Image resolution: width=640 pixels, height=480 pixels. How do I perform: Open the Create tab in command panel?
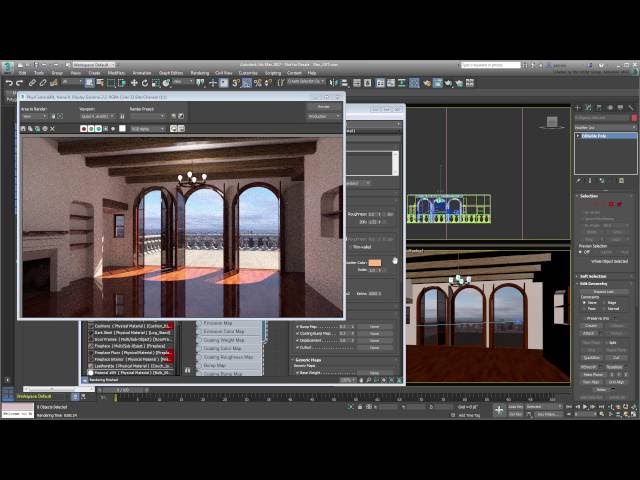[x=578, y=108]
